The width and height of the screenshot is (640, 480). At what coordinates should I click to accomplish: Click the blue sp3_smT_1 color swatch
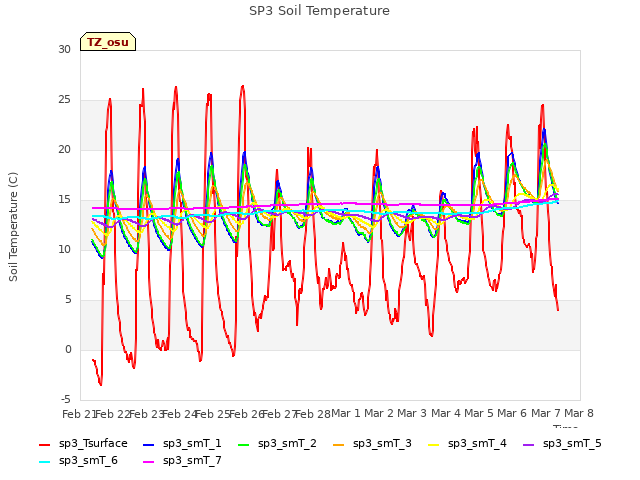(x=149, y=444)
